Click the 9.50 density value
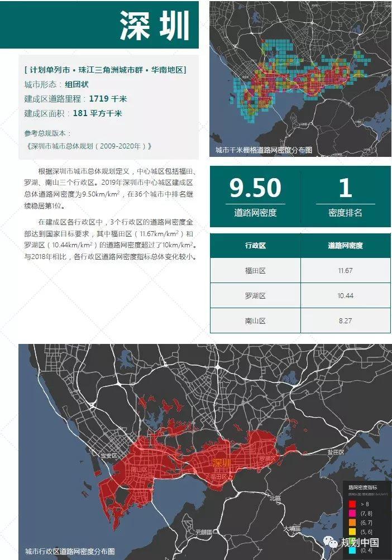Viewport: 392px width, 560px height. 256,188
